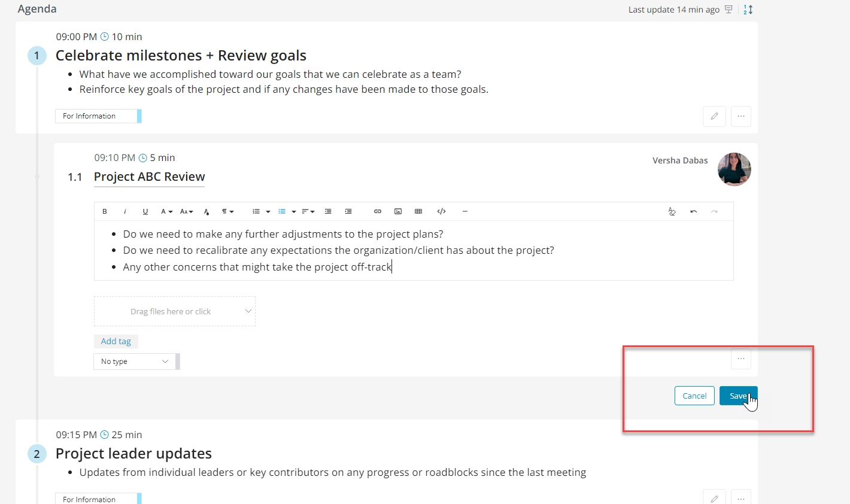850x504 pixels.
Task: Open code view in the editor
Action: pyautogui.click(x=442, y=211)
